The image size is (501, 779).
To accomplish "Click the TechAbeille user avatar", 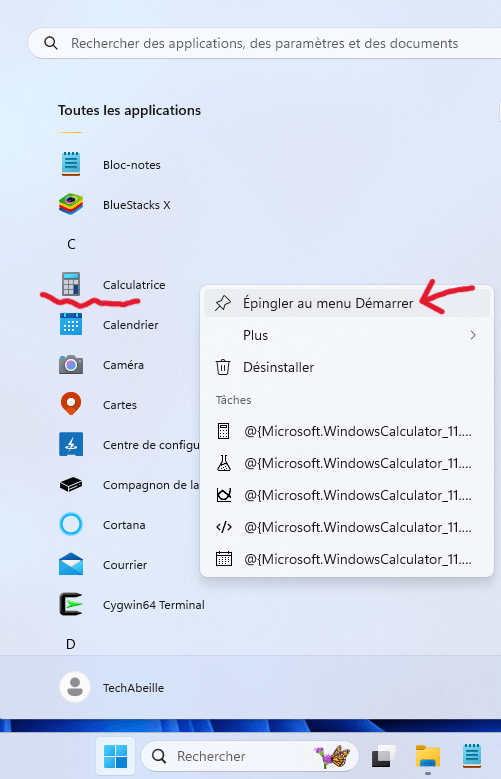I will 75,688.
